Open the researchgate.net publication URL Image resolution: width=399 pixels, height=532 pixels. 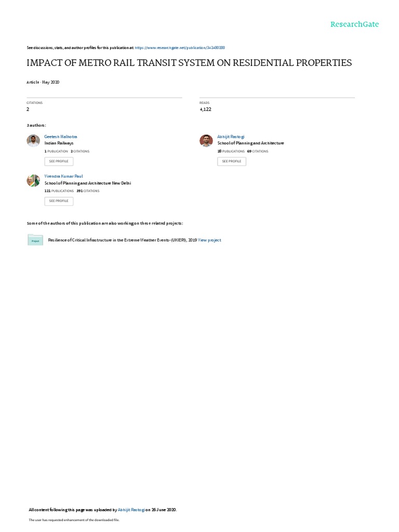tap(180, 48)
